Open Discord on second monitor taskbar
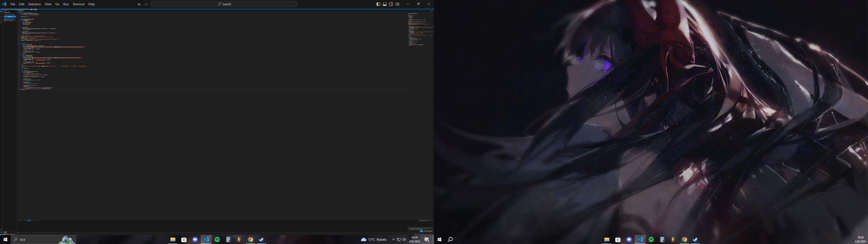Screen dimensions: 868x244 tap(629, 239)
